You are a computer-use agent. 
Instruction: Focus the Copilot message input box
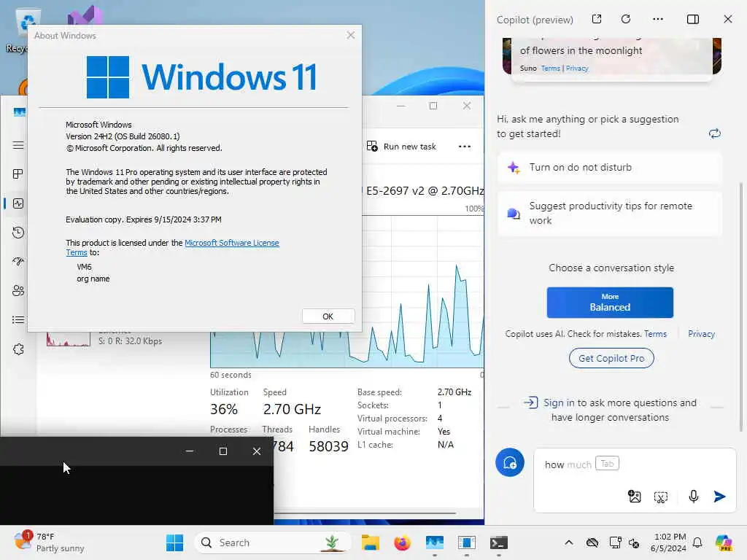click(635, 480)
